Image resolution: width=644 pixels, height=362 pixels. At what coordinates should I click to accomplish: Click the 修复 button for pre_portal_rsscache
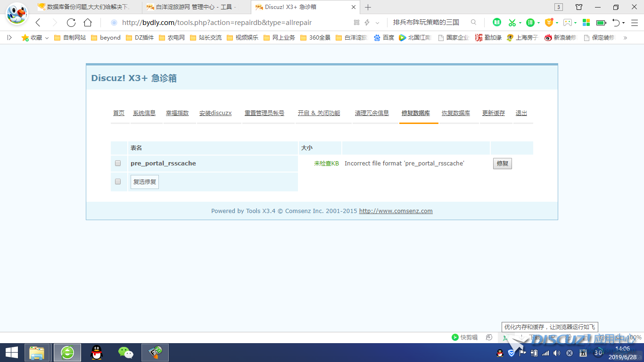tap(502, 164)
